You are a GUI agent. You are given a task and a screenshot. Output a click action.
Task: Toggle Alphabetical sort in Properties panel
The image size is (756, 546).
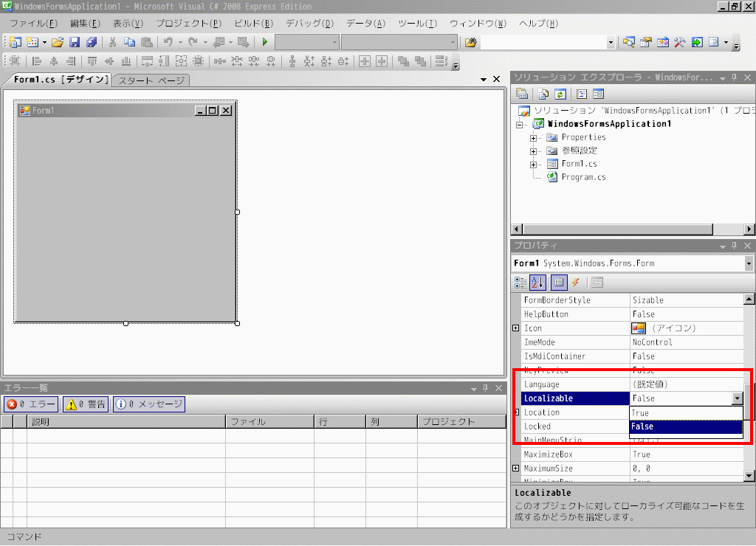537,283
